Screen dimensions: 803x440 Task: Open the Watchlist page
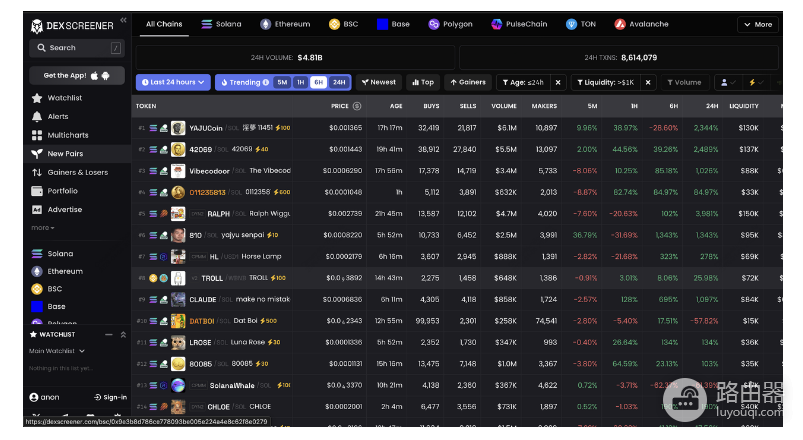65,98
